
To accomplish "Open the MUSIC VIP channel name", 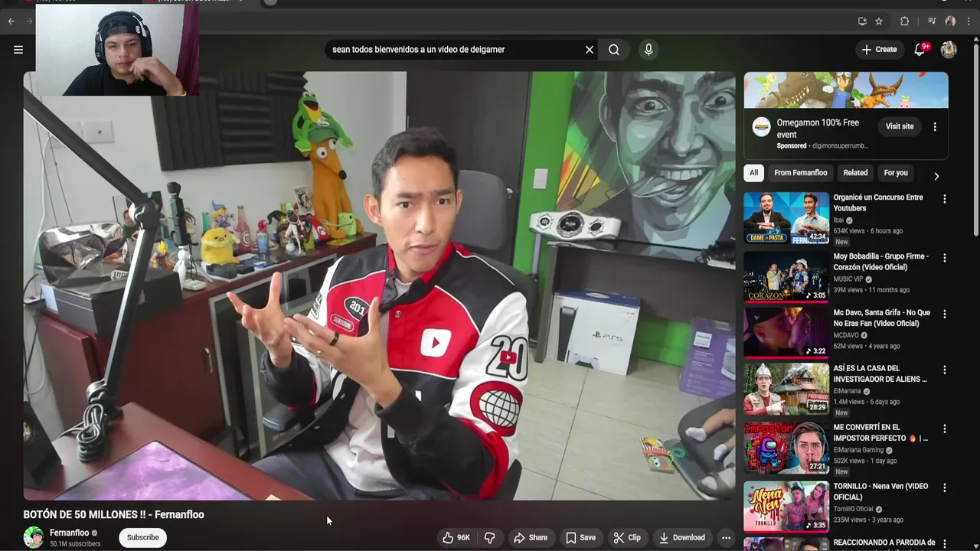I will click(848, 279).
